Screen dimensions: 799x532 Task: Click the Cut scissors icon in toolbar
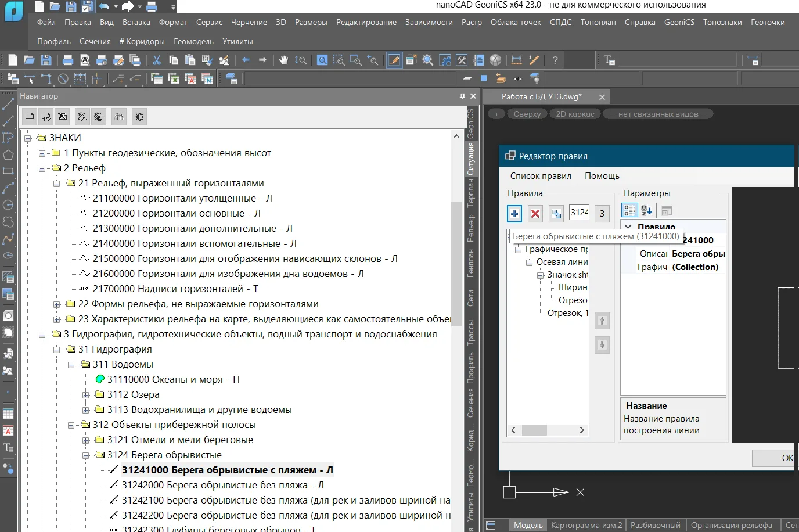click(156, 60)
